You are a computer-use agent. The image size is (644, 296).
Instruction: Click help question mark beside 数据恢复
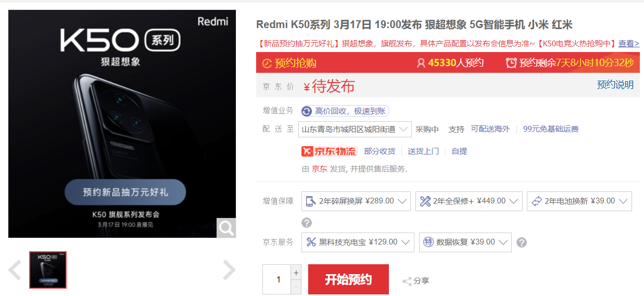522,242
